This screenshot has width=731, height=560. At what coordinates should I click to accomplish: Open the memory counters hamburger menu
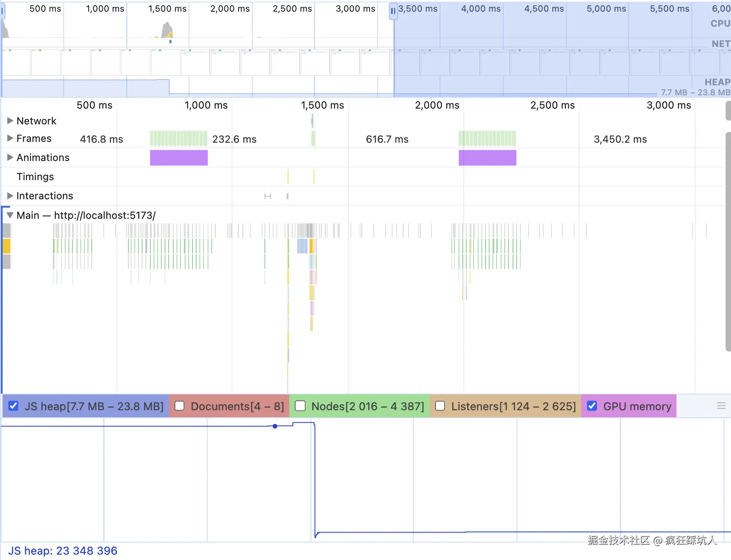click(721, 406)
